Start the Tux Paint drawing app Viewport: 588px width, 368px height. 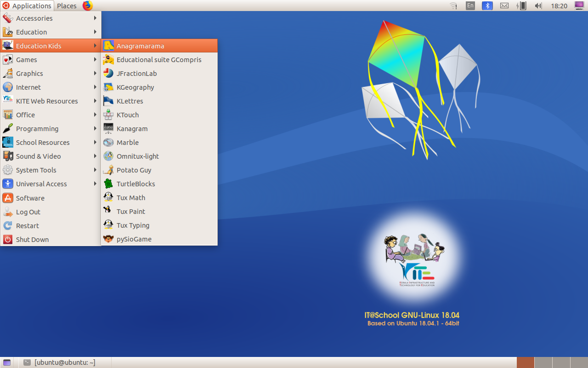pos(131,211)
